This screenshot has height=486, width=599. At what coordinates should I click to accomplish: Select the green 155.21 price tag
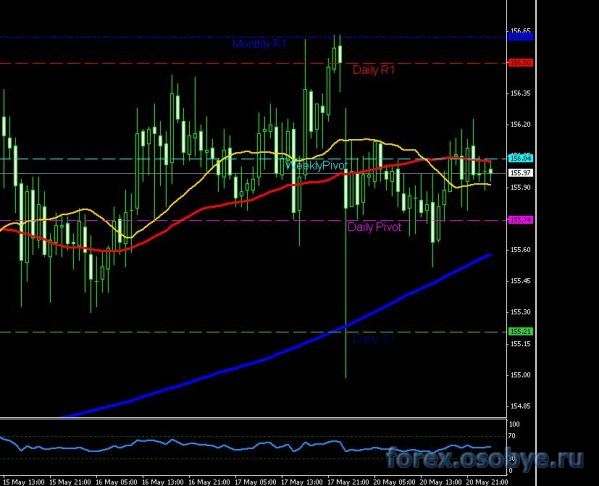520,331
